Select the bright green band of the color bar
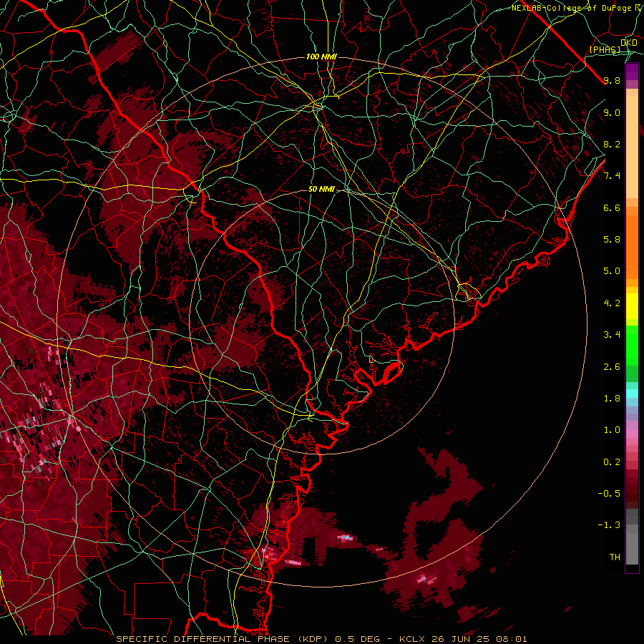The width and height of the screenshot is (644, 644). click(x=632, y=346)
